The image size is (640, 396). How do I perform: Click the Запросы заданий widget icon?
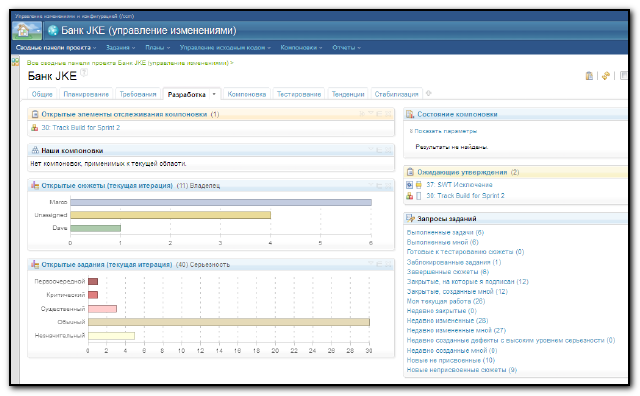pyautogui.click(x=410, y=218)
